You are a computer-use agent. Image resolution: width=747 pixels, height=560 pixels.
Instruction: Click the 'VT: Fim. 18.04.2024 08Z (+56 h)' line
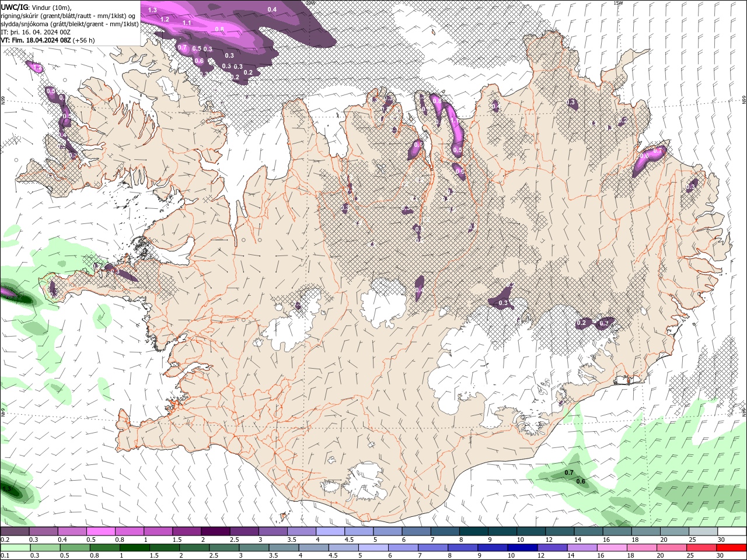pos(48,40)
